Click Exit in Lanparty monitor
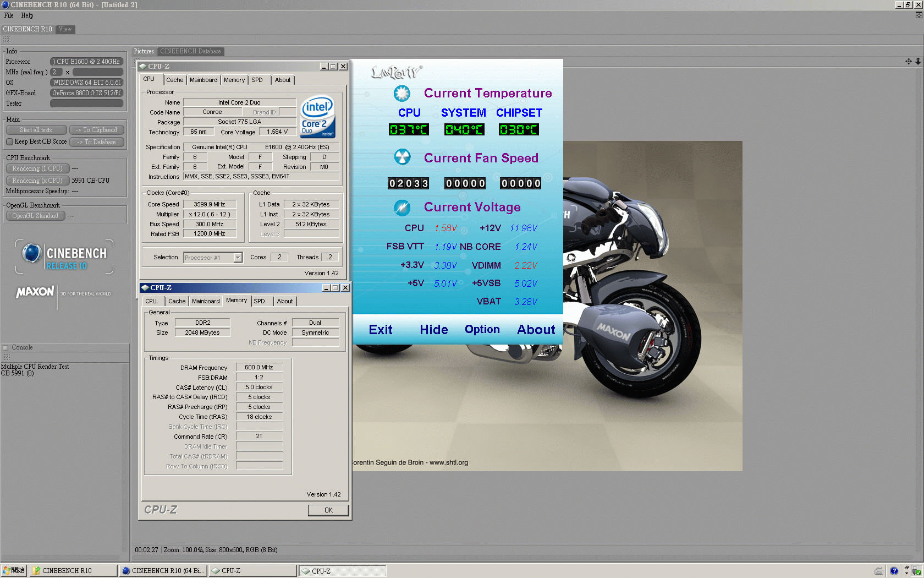The height and width of the screenshot is (578, 924). click(x=381, y=330)
